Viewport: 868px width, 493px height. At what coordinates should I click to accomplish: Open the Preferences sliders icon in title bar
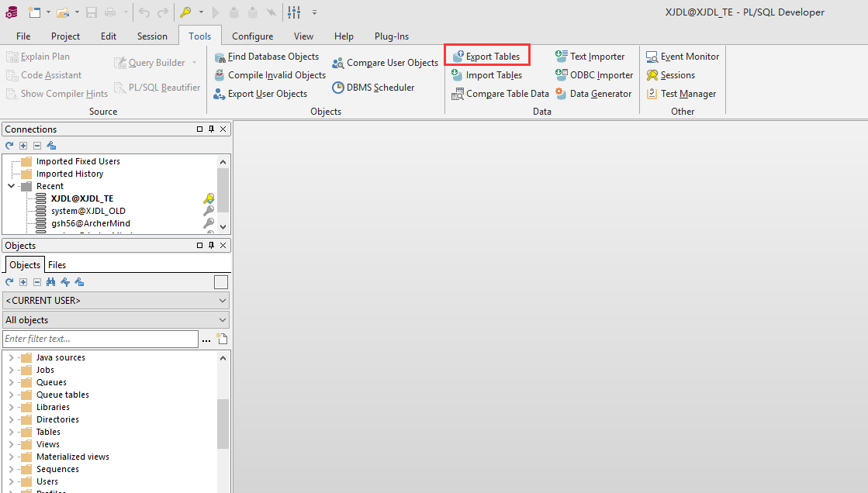coord(294,12)
